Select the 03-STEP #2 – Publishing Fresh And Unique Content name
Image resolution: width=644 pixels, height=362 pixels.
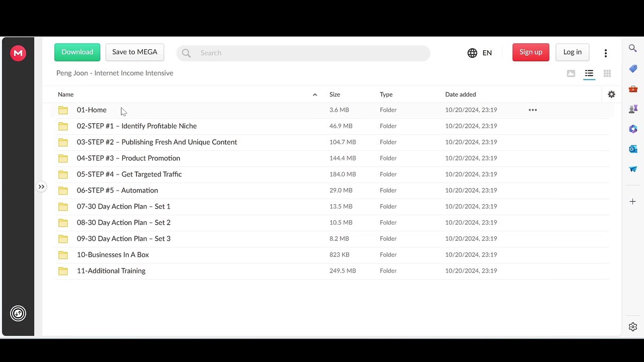point(157,142)
